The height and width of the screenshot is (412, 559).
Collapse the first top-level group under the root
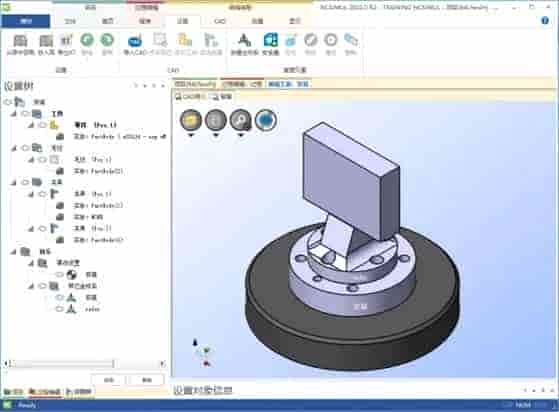[x=14, y=114]
